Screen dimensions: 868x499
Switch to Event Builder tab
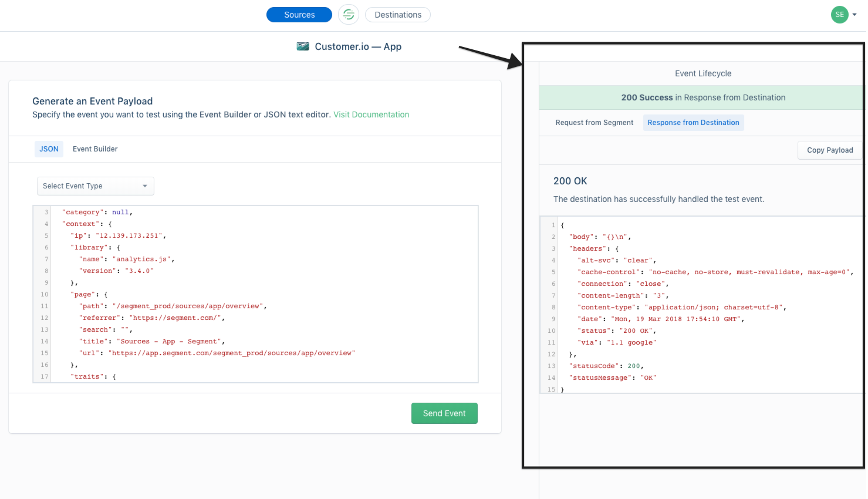pyautogui.click(x=95, y=149)
